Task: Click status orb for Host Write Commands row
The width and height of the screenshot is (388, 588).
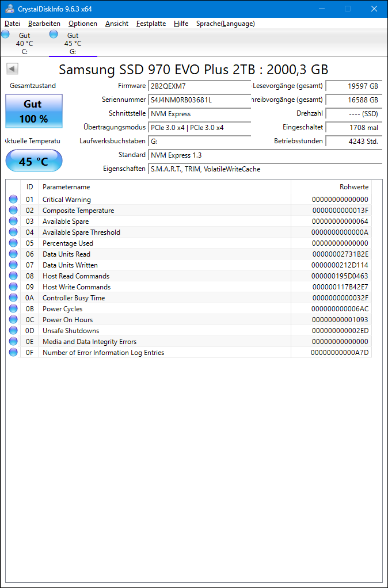Action: tap(13, 287)
